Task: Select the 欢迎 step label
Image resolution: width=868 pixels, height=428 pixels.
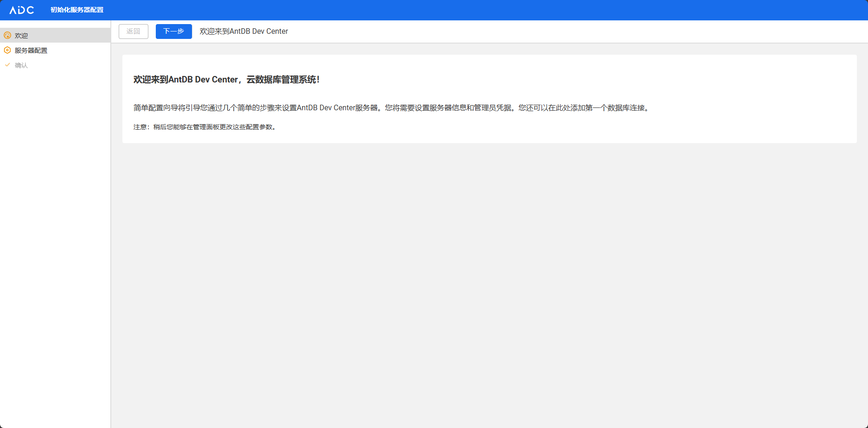Action: (21, 36)
